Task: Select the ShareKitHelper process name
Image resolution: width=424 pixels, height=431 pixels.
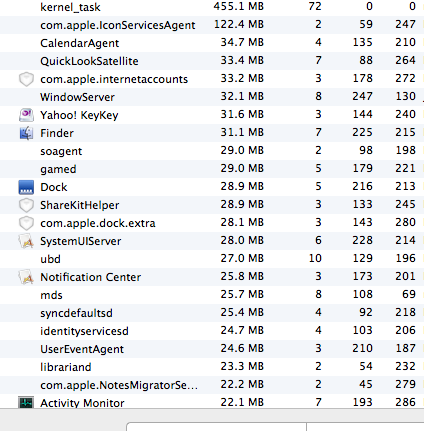Action: click(80, 205)
